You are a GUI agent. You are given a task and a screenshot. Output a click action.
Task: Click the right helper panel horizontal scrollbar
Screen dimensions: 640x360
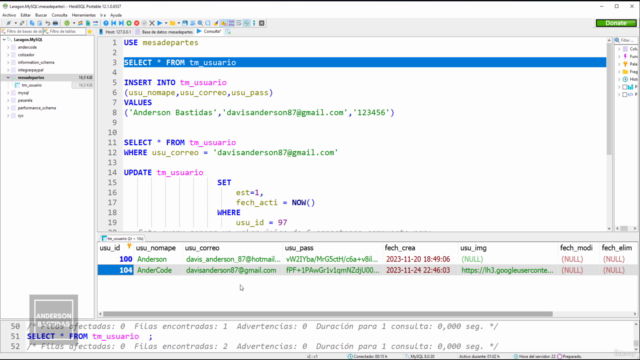(624, 228)
